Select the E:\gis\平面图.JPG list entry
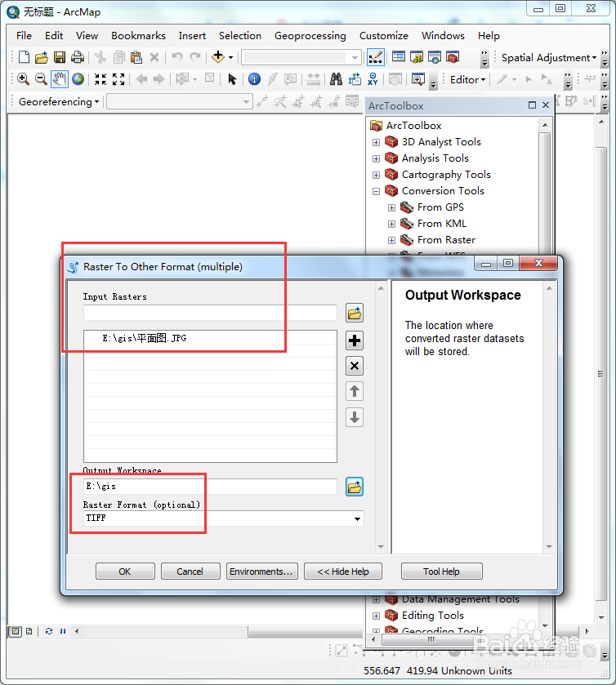Screen dimensions: 616x685 tap(210, 338)
